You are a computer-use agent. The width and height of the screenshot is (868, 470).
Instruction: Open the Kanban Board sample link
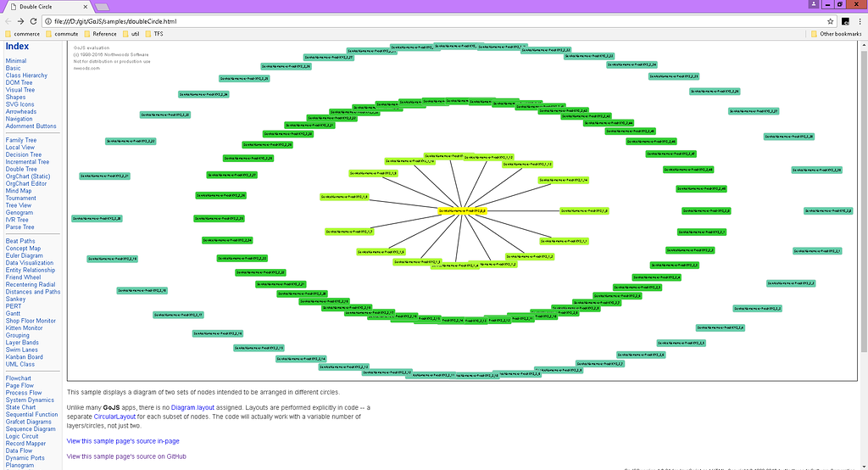click(25, 357)
